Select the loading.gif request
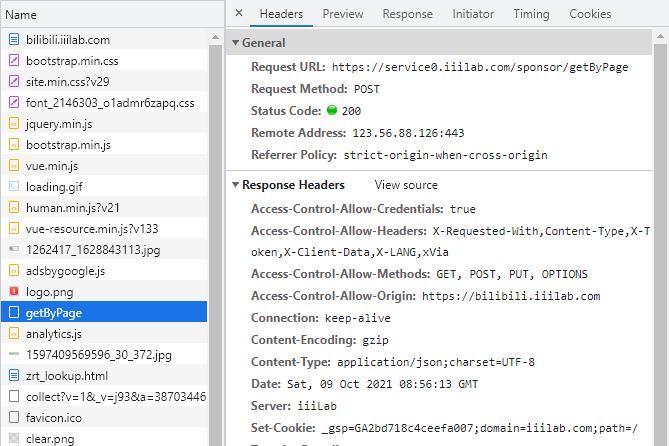The width and height of the screenshot is (669, 446). tap(104, 187)
